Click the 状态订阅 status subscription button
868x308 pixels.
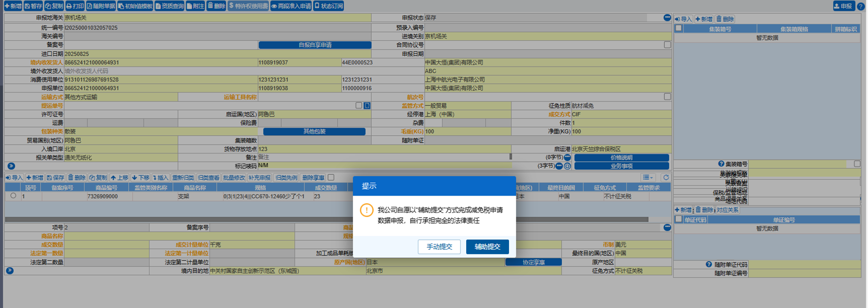point(329,6)
